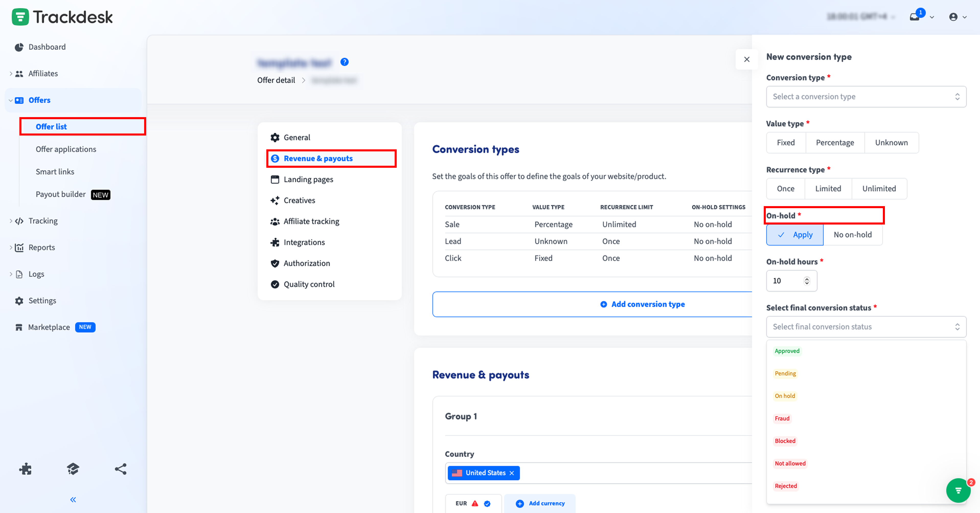Image resolution: width=980 pixels, height=513 pixels.
Task: Click the Quality control check icon
Action: 275,284
